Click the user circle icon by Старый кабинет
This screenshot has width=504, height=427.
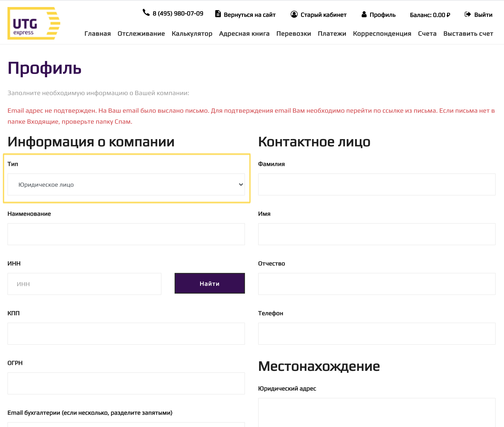tap(294, 14)
